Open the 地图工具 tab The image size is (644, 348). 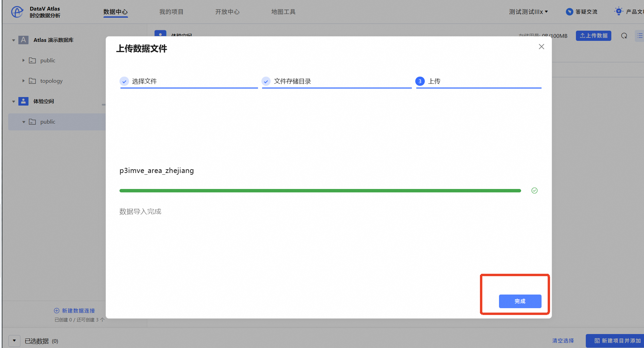click(283, 12)
